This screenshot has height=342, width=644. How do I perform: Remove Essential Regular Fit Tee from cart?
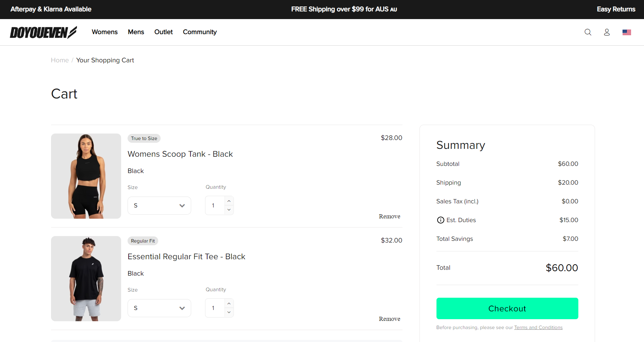click(389, 319)
